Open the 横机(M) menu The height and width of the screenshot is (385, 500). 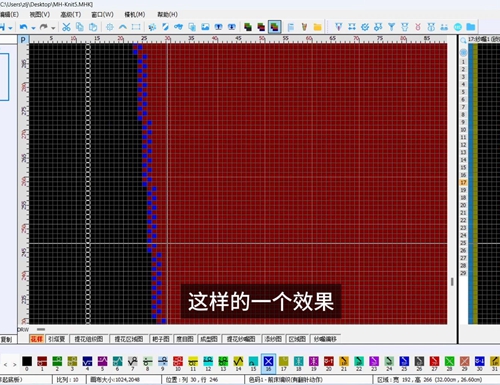tap(135, 14)
